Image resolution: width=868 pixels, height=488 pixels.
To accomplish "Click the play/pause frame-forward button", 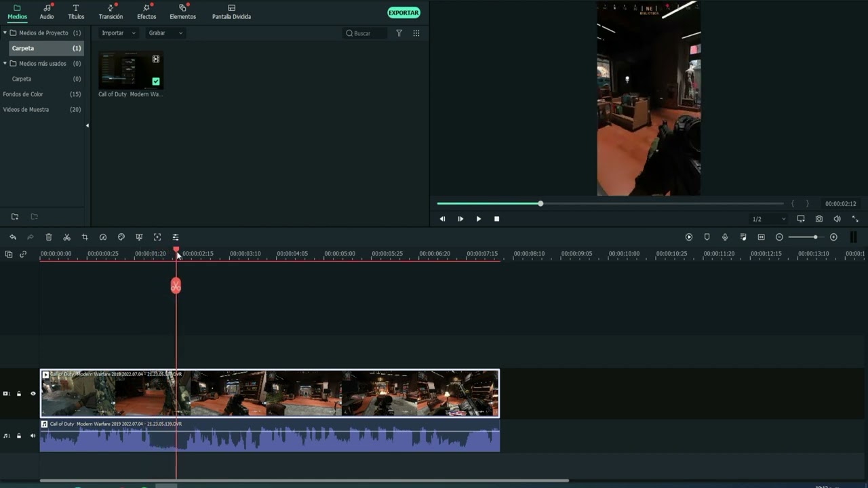I will [460, 219].
